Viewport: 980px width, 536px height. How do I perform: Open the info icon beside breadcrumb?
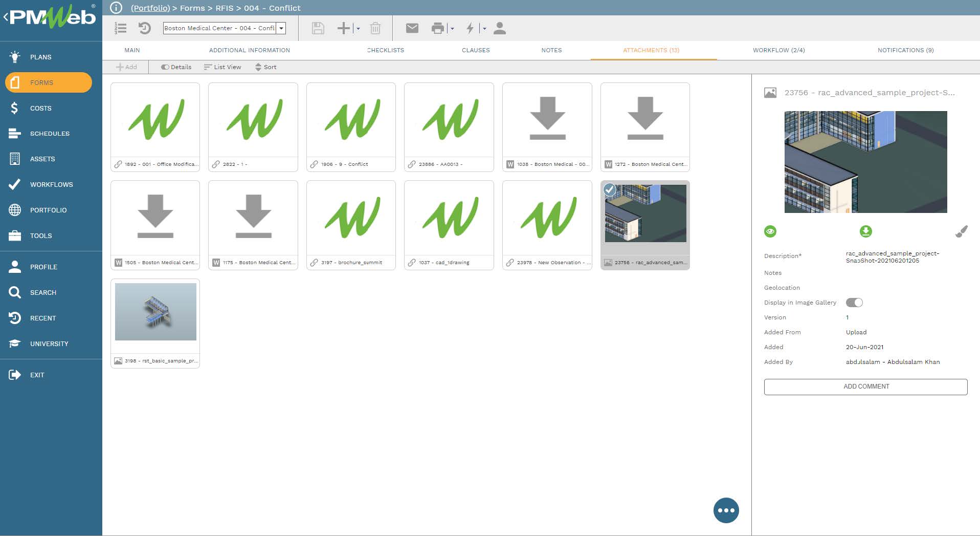116,8
